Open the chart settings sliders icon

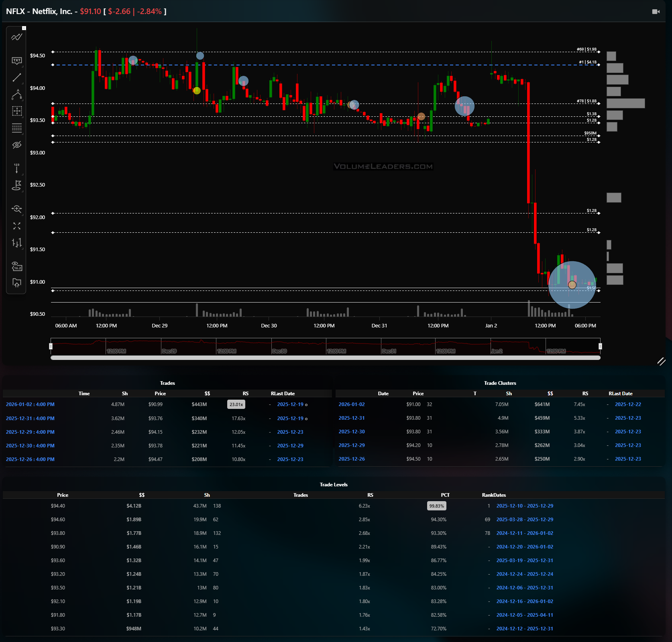(x=16, y=243)
